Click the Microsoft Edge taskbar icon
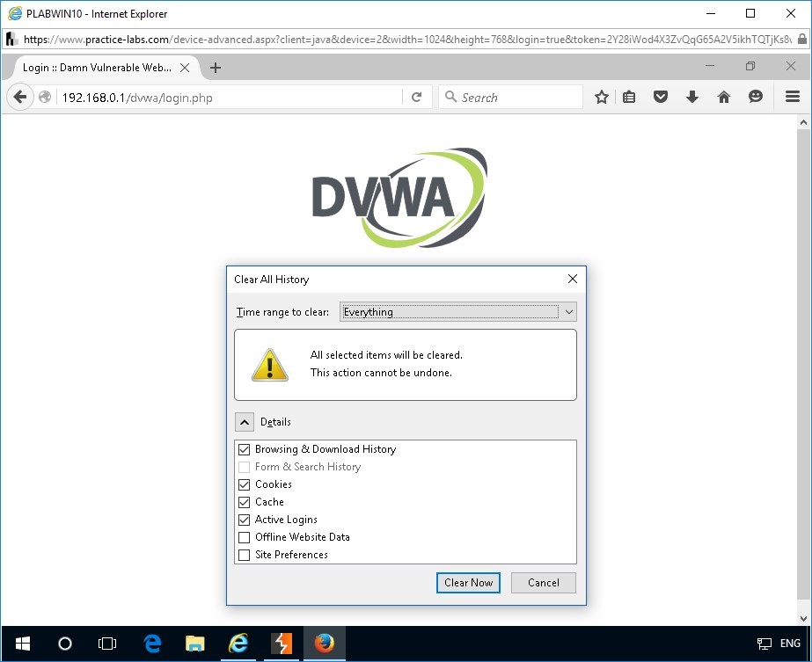 (152, 644)
